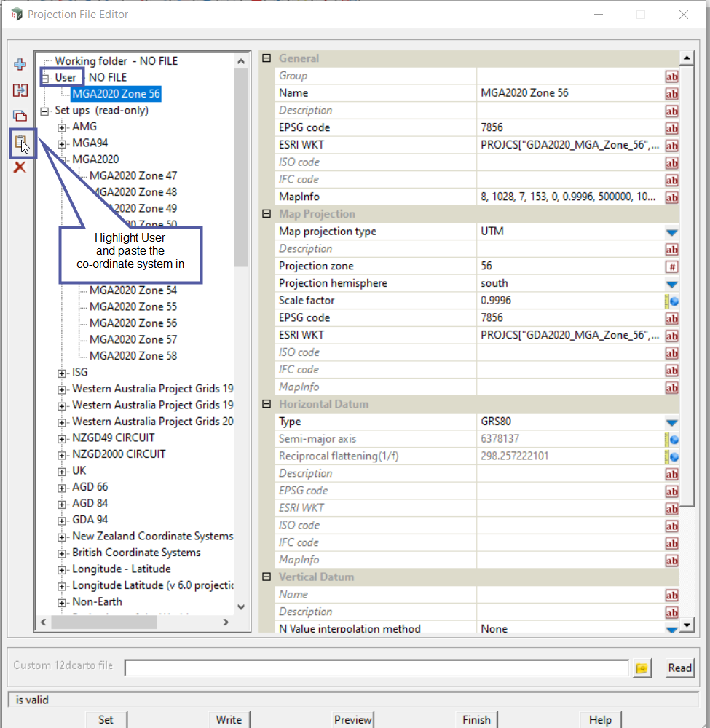The width and height of the screenshot is (710, 728).
Task: Collapse the General section
Action: (x=267, y=58)
